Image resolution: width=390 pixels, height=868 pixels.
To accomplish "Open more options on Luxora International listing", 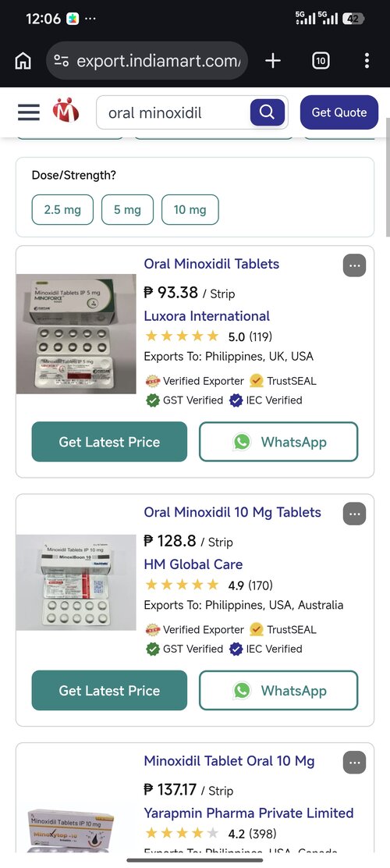I will tap(355, 265).
